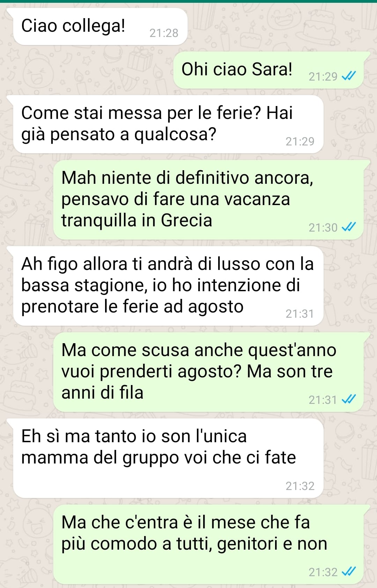Tap the 21:31 timestamp beside "anni di fila"
The width and height of the screenshot is (377, 588).
[323, 400]
